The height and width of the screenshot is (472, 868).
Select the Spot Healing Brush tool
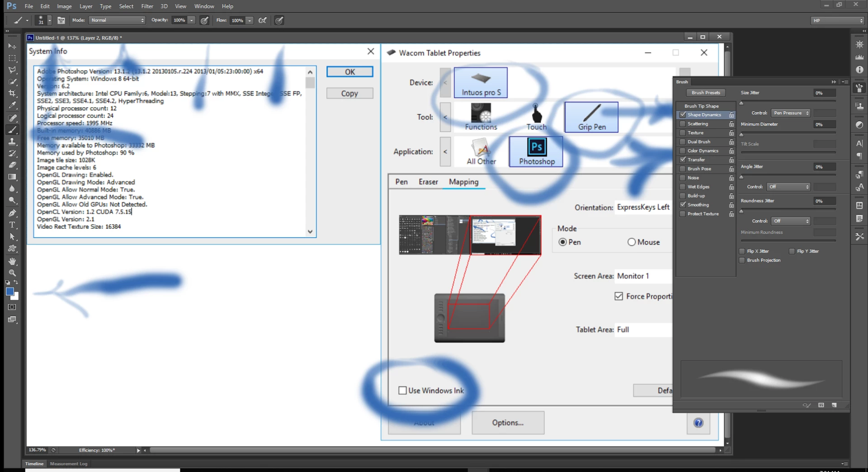tap(12, 118)
